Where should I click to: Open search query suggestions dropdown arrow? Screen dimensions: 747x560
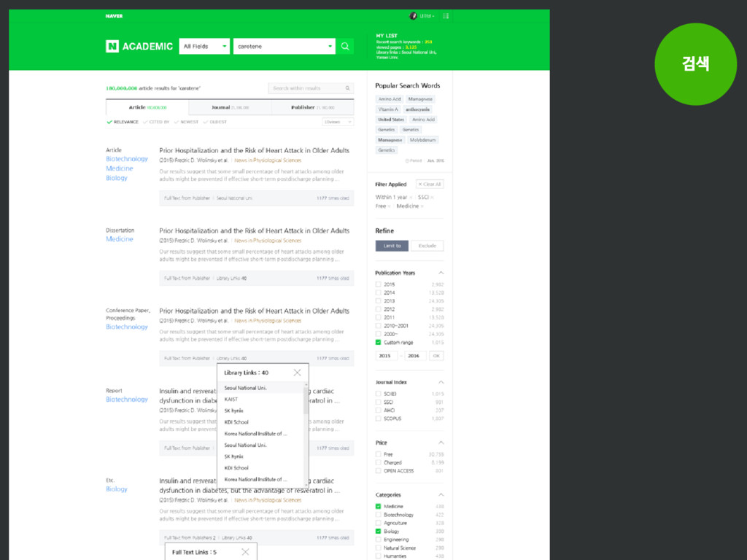[x=330, y=46]
